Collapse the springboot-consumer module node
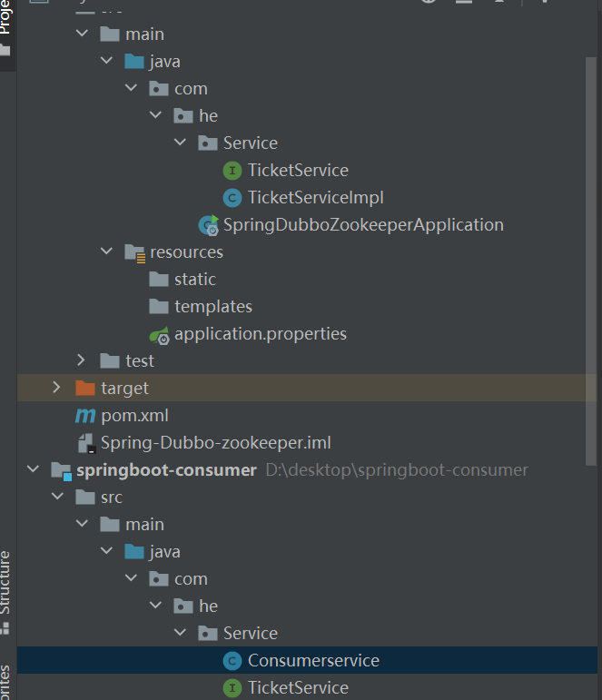Screen dimensions: 602x700 [34, 470]
